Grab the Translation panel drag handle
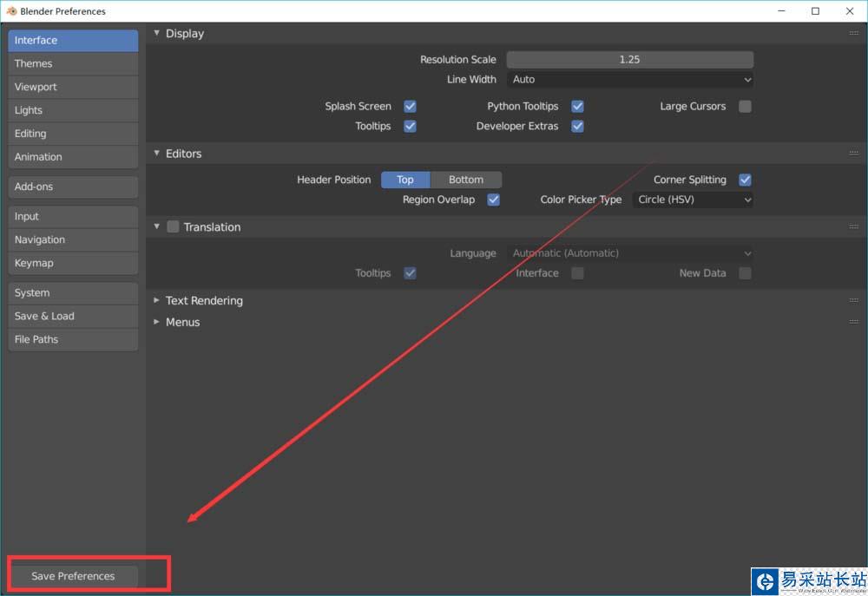This screenshot has height=596, width=868. coord(853,227)
